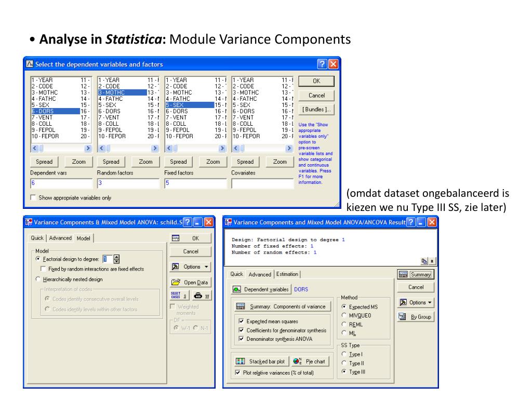Click Summary: Components of variance

283,307
